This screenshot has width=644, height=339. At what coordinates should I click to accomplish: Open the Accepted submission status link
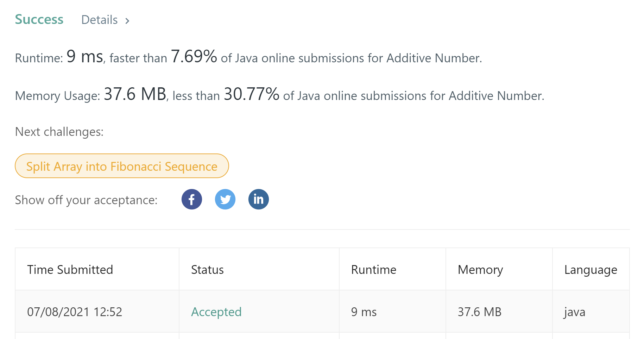216,312
